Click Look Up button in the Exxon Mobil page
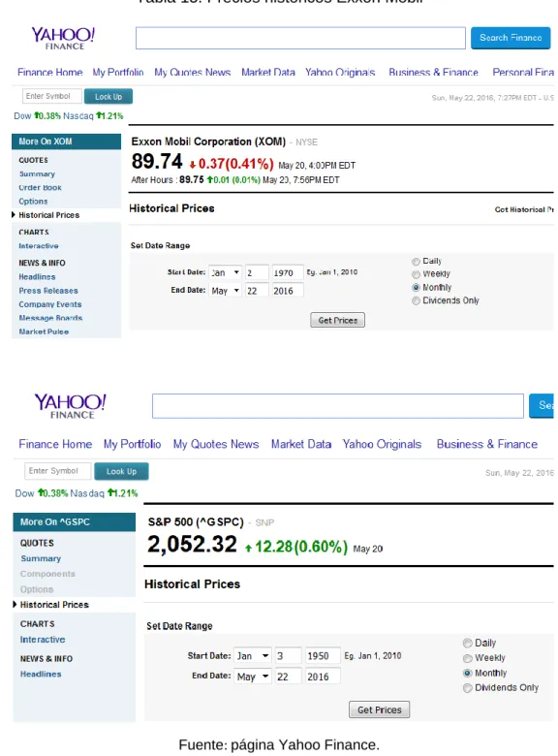The image size is (558, 756). (108, 96)
